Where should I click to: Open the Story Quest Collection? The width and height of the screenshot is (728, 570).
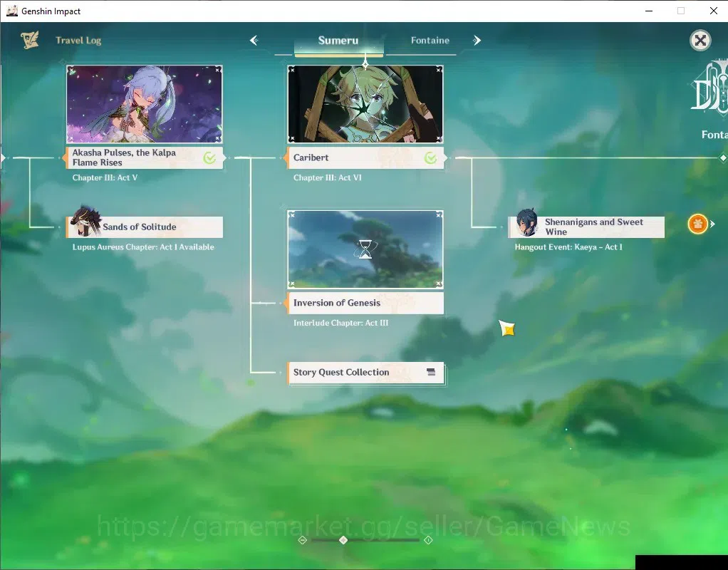(x=365, y=373)
